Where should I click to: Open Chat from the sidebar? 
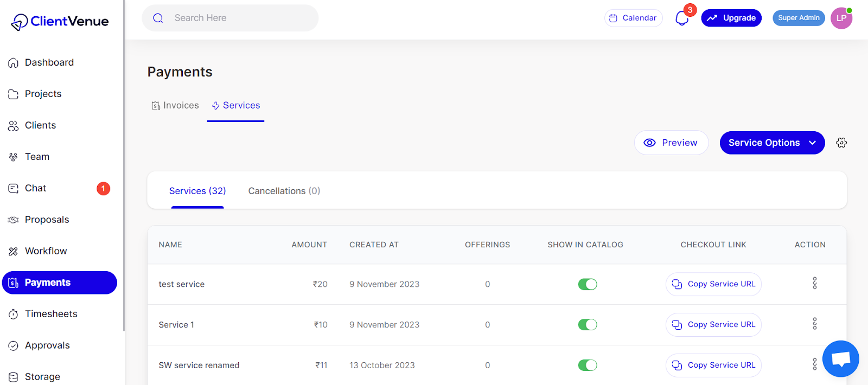(x=36, y=188)
